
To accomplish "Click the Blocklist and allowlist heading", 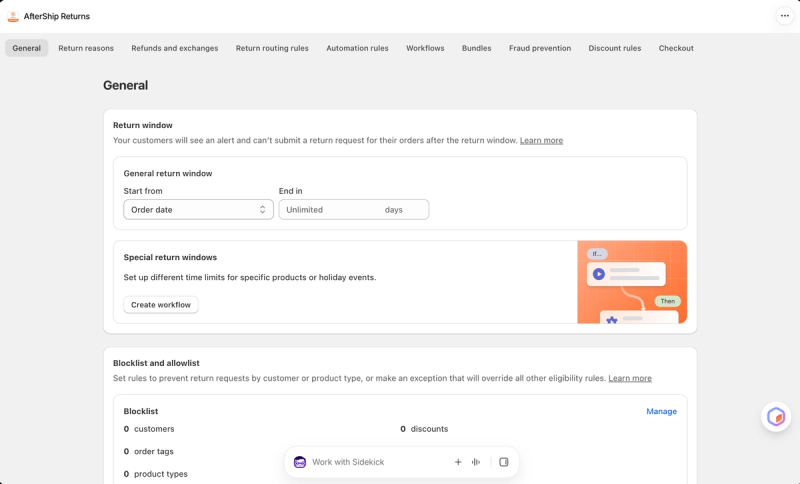I will 156,363.
